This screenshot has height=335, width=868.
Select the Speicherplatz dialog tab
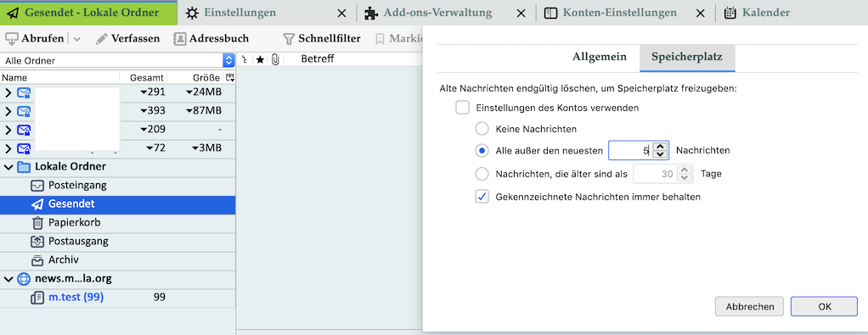click(687, 57)
